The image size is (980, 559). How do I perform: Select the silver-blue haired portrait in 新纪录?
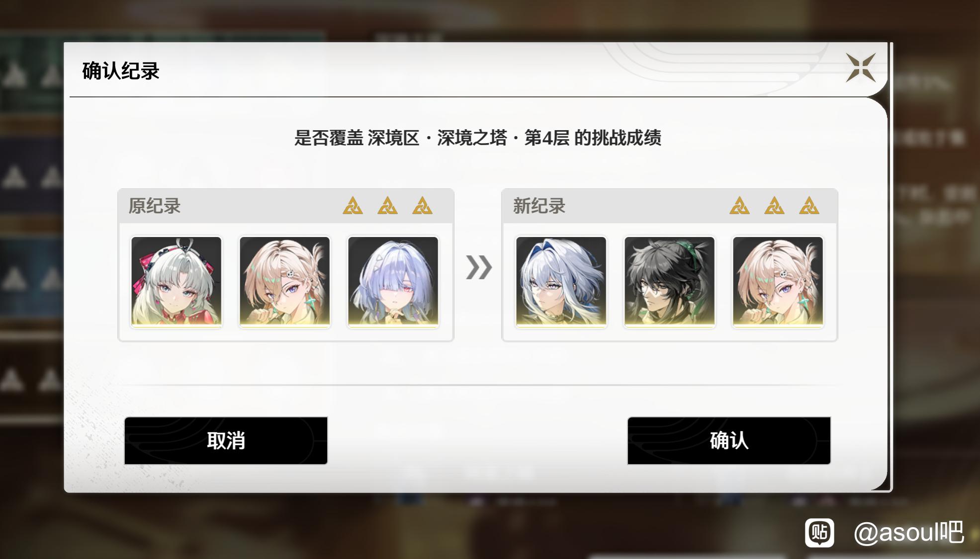coord(561,282)
